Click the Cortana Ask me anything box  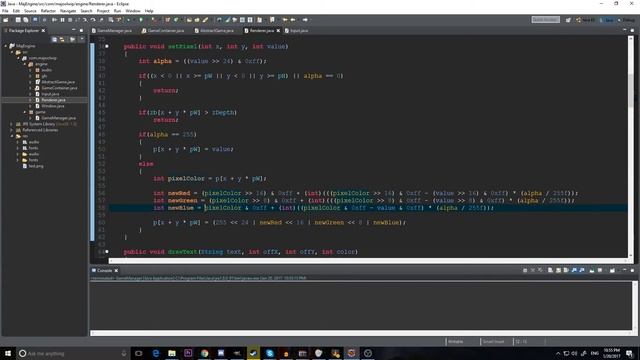pos(73,353)
